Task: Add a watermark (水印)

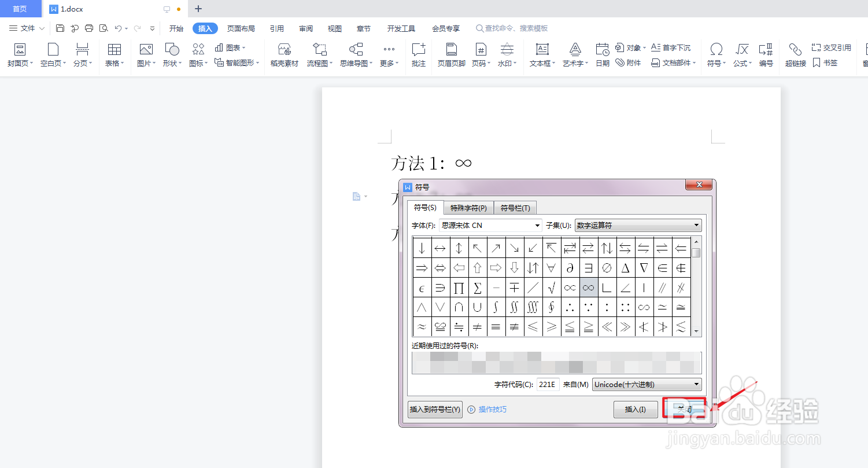Action: click(x=507, y=56)
